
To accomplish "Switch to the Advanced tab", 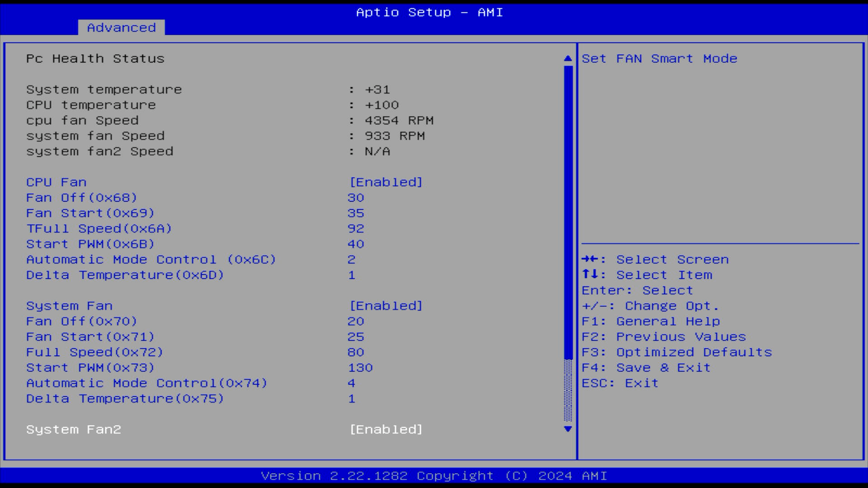I will pos(121,27).
